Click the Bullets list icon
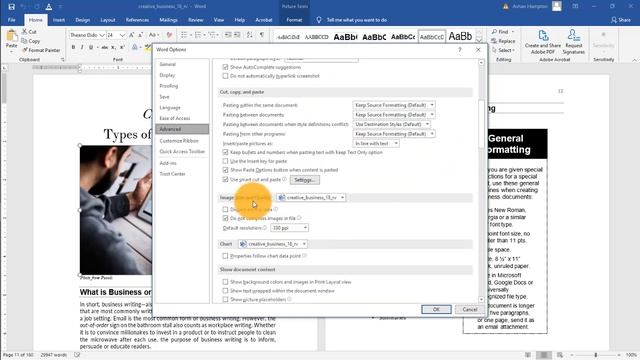 pyautogui.click(x=184, y=36)
